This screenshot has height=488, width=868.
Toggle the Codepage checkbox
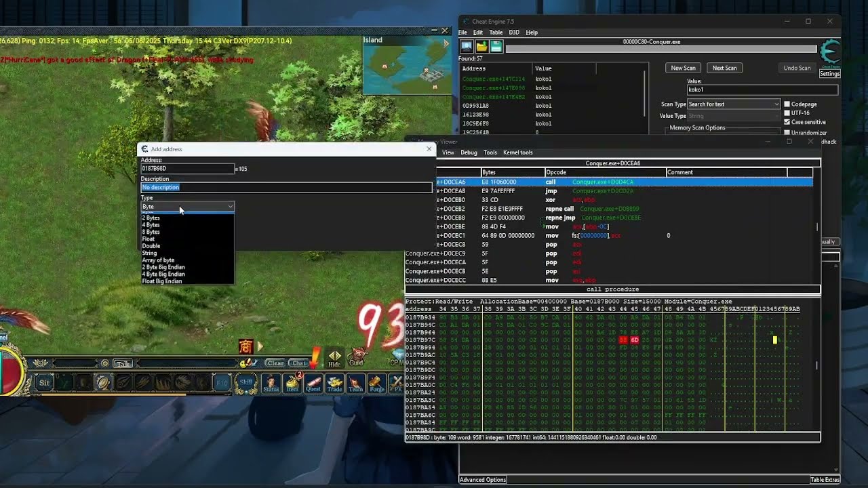coord(787,104)
